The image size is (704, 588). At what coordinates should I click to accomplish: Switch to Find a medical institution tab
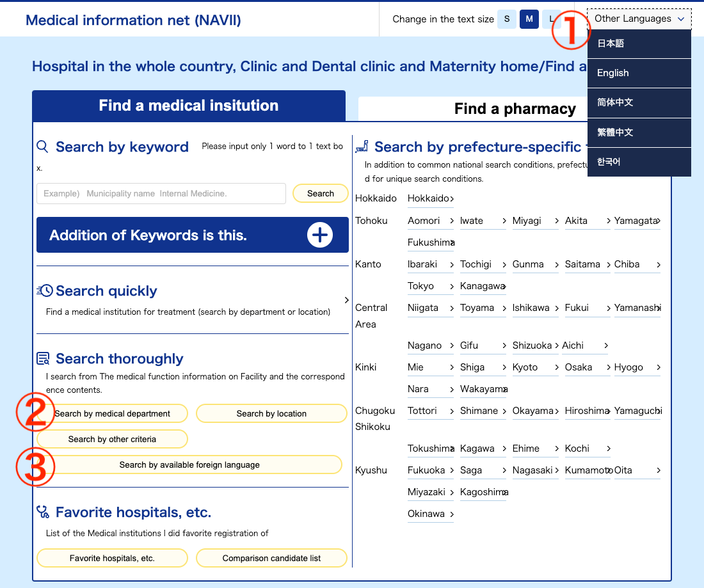[x=188, y=106]
